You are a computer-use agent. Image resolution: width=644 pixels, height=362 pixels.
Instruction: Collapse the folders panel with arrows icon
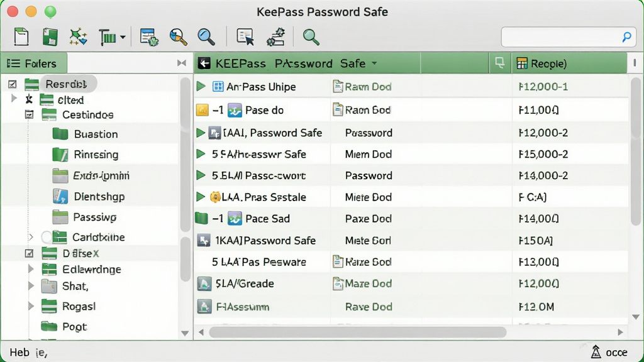(x=182, y=63)
